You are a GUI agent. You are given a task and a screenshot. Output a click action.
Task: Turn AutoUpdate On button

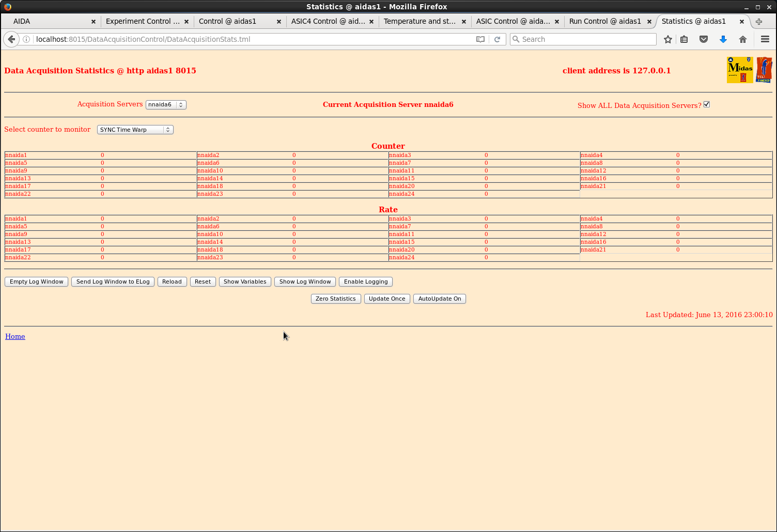(x=440, y=299)
